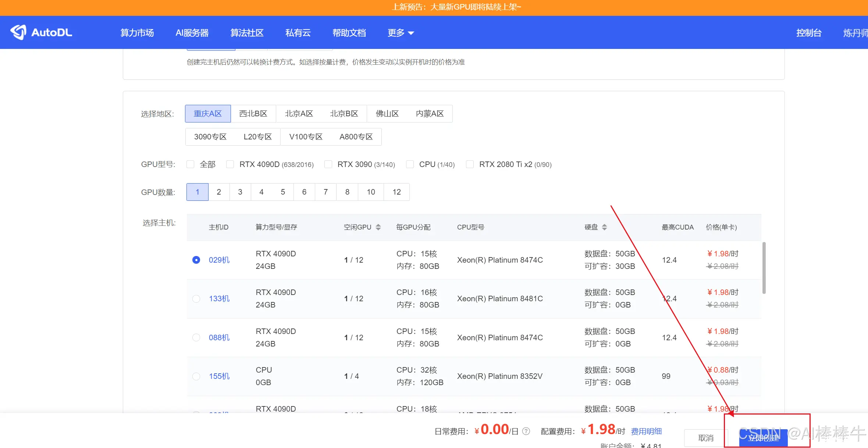Select the A800专区 zone
Screen dimensions: 868x448
click(356, 137)
